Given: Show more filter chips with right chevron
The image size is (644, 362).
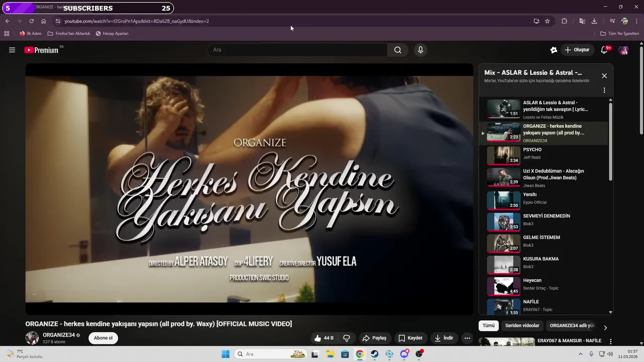Looking at the screenshot, I should (x=605, y=328).
